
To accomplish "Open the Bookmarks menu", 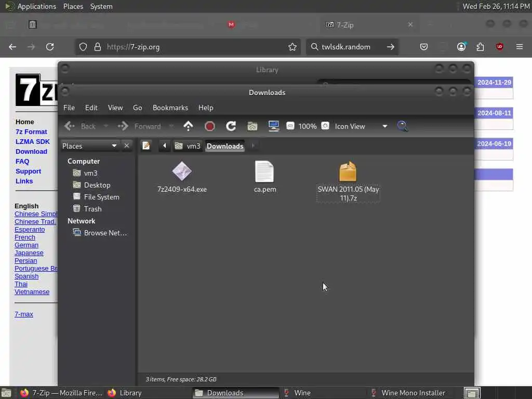I will pos(170,108).
